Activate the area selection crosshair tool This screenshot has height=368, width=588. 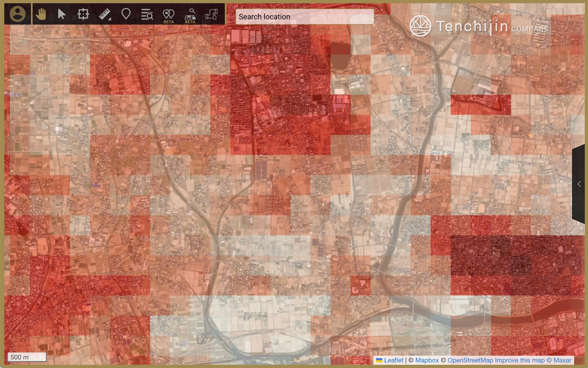click(x=83, y=14)
